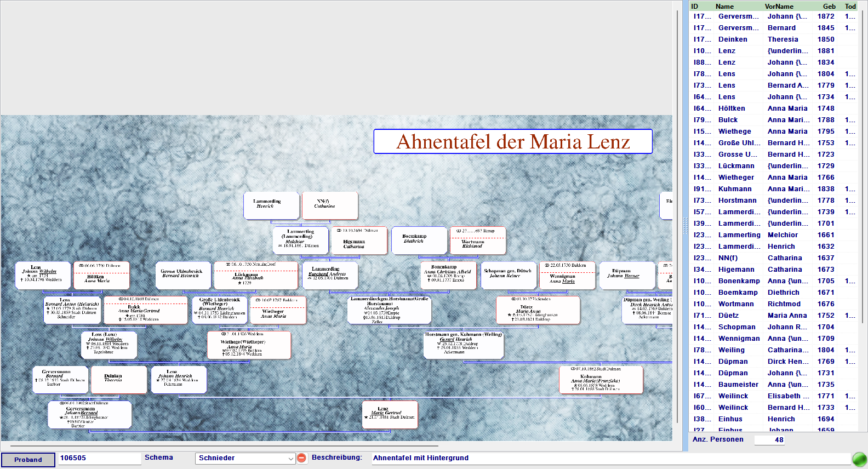Select the Boemkamp Diethrich row in the list

coord(773,293)
